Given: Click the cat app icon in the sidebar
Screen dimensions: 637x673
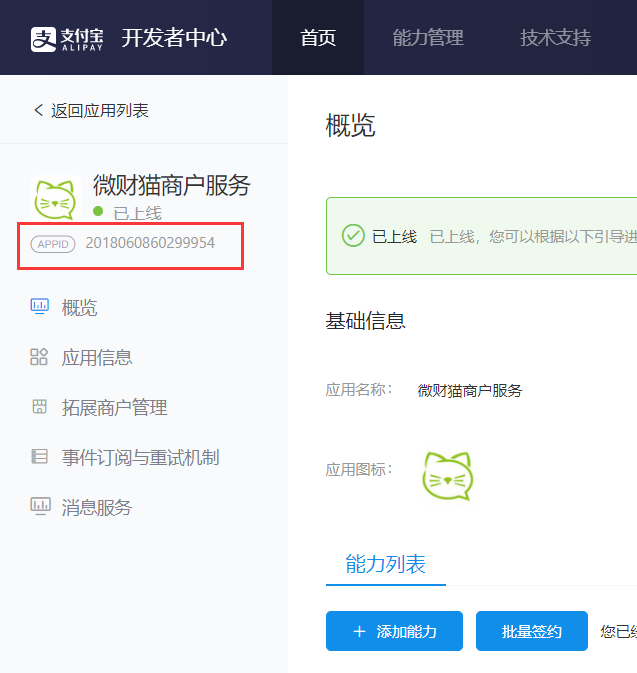Looking at the screenshot, I should click(x=55, y=199).
